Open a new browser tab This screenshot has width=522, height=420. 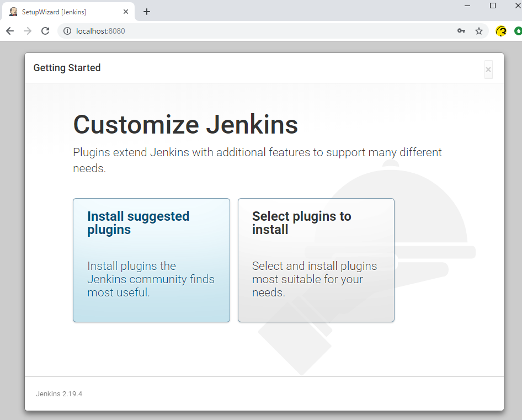147,12
